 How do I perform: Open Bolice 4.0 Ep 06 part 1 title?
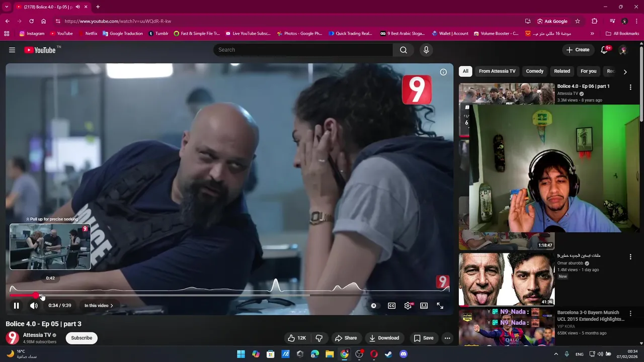pyautogui.click(x=583, y=86)
